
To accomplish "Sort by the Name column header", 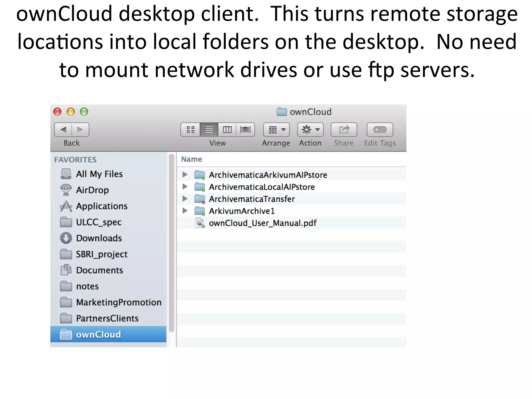I will (191, 159).
